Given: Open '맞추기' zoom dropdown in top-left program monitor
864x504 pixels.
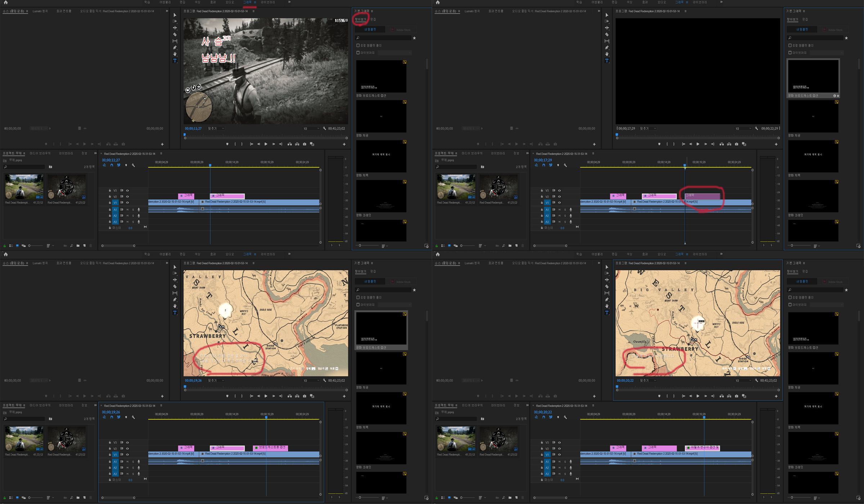Looking at the screenshot, I should click(x=216, y=129).
